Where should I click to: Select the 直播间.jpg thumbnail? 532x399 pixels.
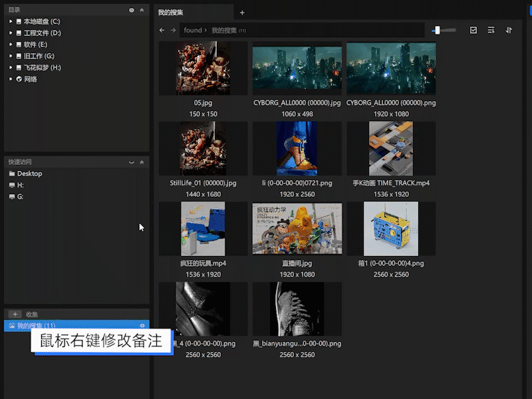click(297, 229)
